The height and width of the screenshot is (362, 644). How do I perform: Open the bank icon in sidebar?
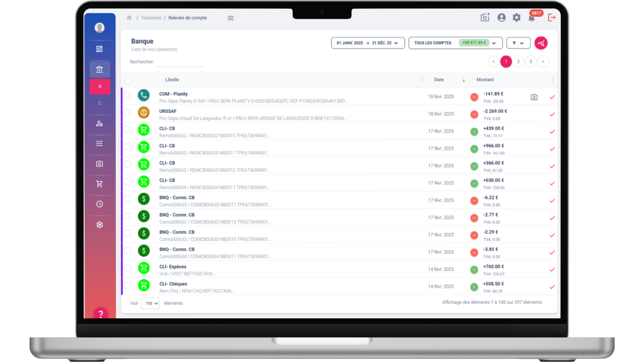point(100,69)
